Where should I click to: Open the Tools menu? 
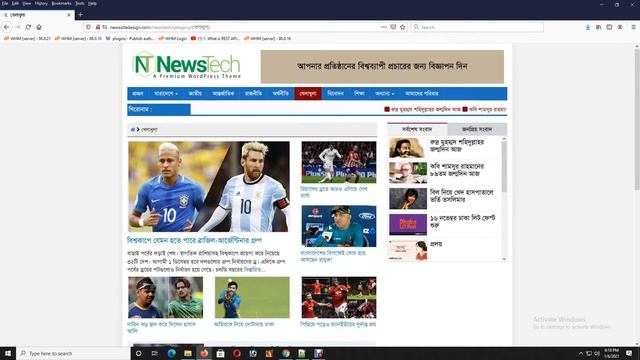tap(80, 3)
